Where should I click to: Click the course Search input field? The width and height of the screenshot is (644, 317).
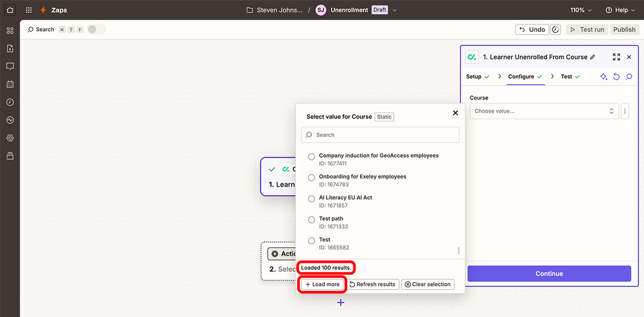pos(380,135)
